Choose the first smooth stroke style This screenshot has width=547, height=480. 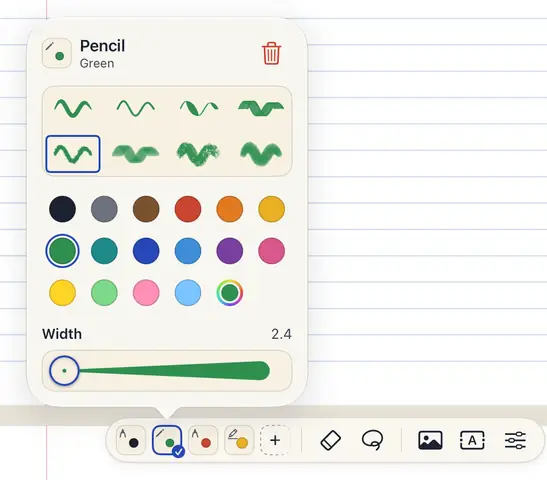click(x=73, y=108)
